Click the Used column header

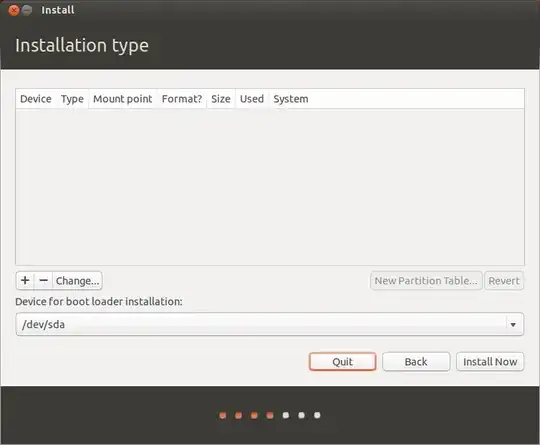(x=252, y=99)
